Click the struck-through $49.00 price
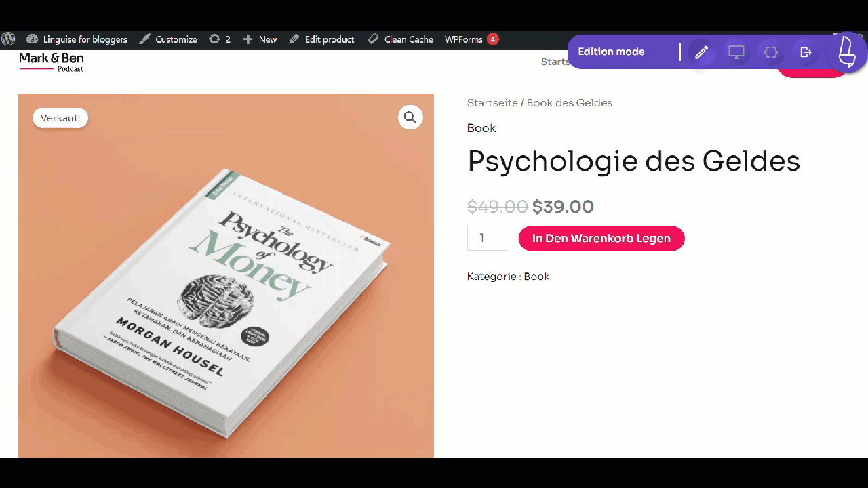 [498, 207]
